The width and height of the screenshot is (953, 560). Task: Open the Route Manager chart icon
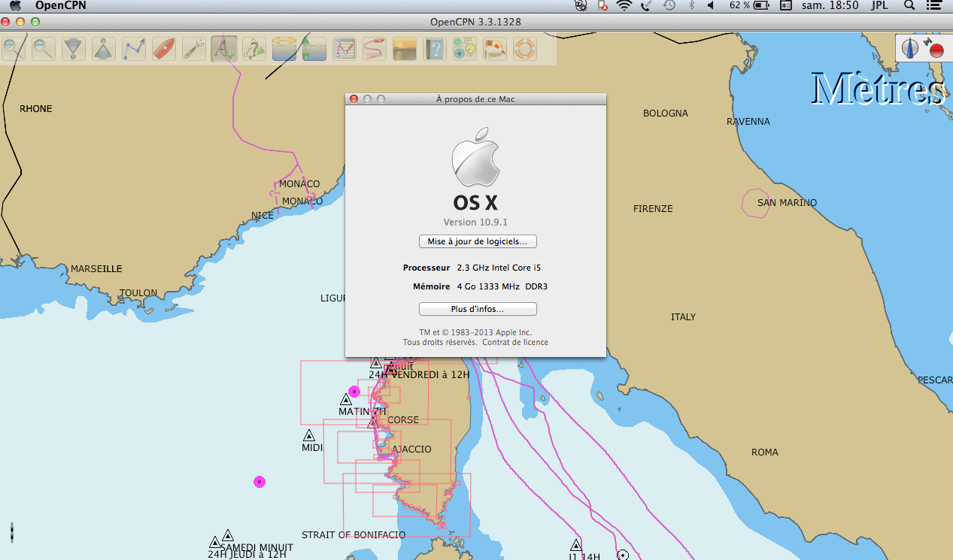pos(344,50)
